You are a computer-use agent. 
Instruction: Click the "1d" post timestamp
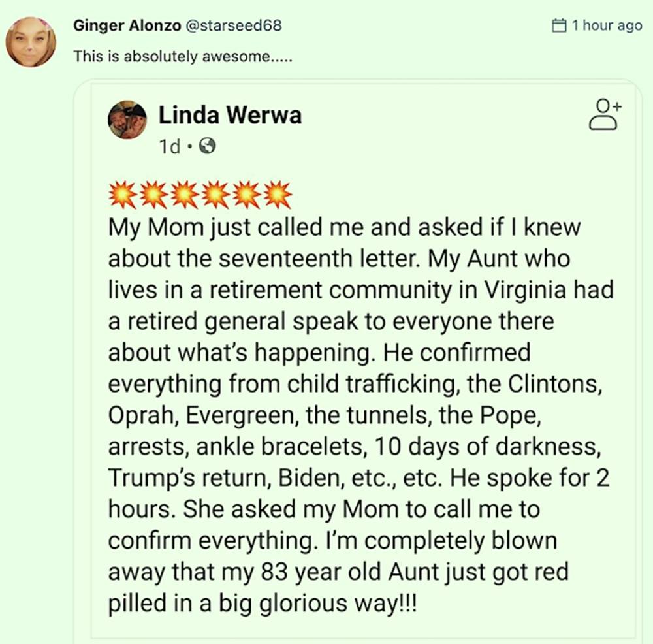[x=169, y=147]
